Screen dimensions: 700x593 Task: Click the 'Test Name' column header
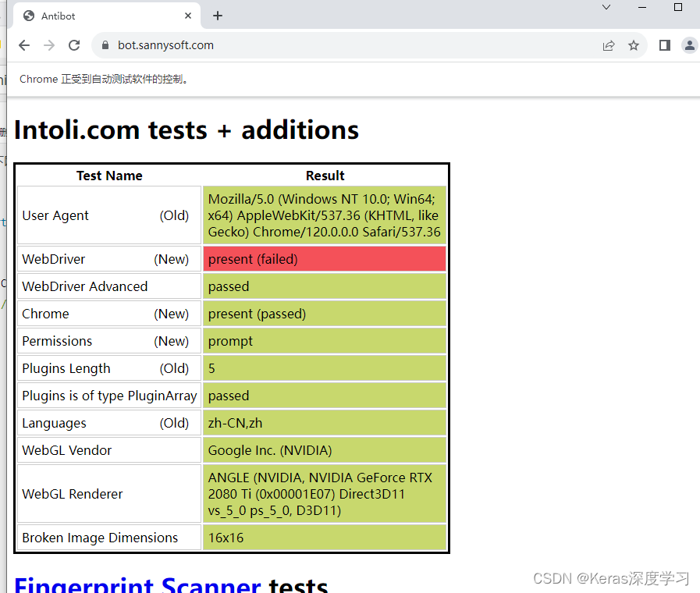point(109,176)
